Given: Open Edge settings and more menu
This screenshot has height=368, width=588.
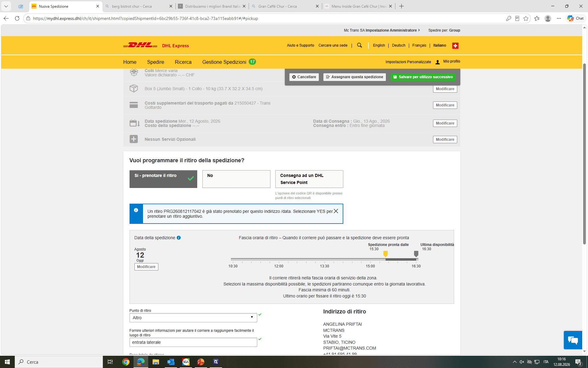Looking at the screenshot, I should [559, 18].
